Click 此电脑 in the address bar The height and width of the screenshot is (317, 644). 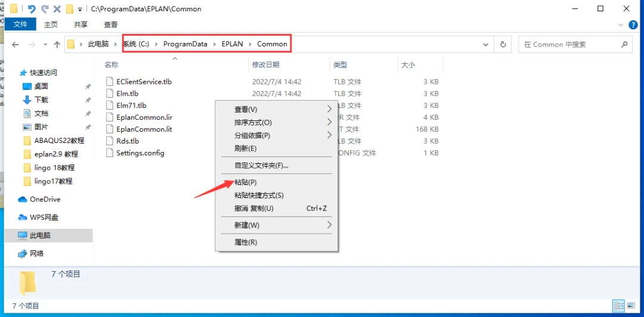(98, 44)
